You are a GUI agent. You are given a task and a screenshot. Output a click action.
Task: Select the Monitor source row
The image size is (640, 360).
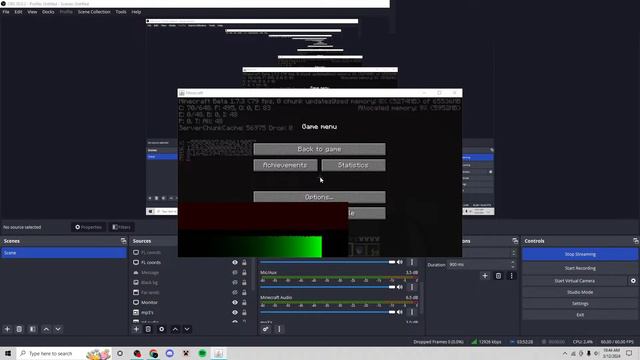[x=191, y=302]
